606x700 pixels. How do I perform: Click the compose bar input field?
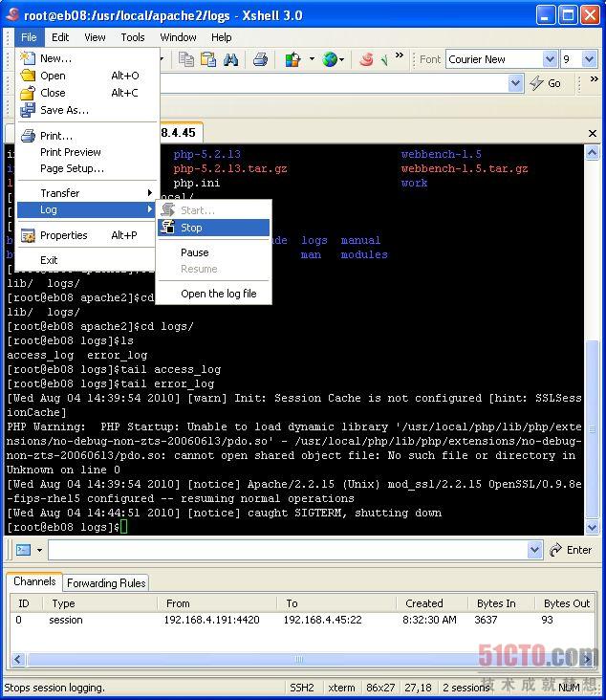(x=289, y=550)
